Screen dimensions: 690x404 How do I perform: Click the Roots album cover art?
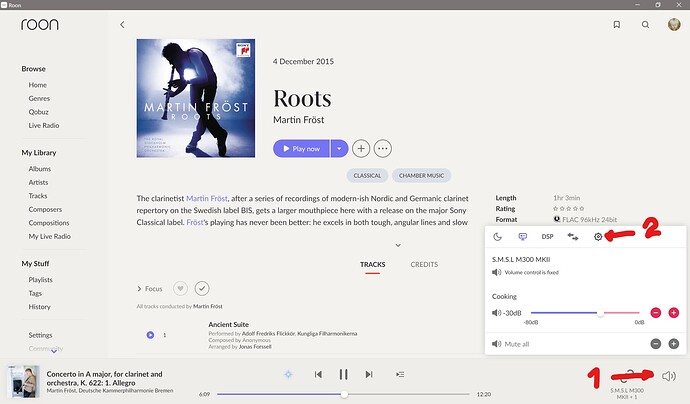point(196,98)
